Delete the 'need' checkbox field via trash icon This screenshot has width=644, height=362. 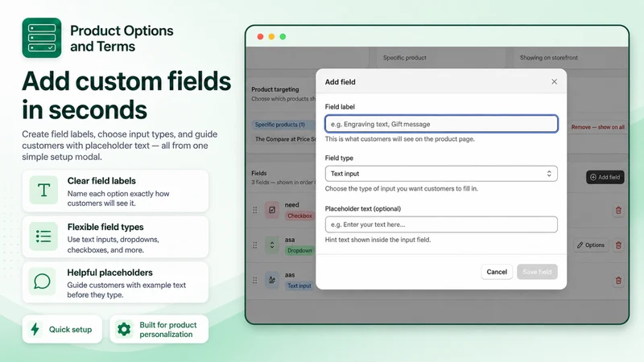pos(618,211)
